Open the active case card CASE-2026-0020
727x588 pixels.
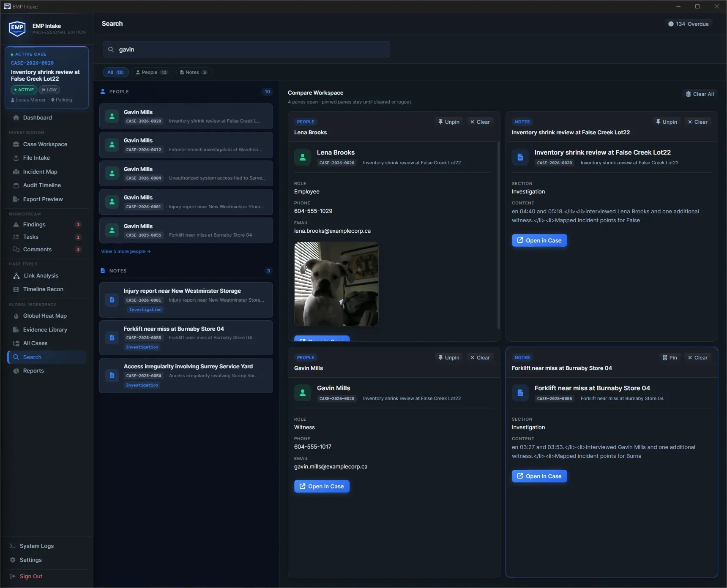click(46, 78)
